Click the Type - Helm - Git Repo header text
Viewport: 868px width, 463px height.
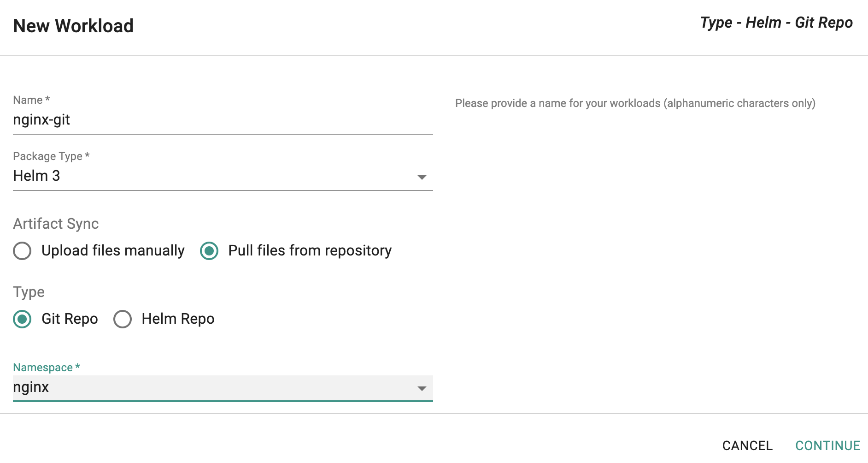(x=776, y=23)
